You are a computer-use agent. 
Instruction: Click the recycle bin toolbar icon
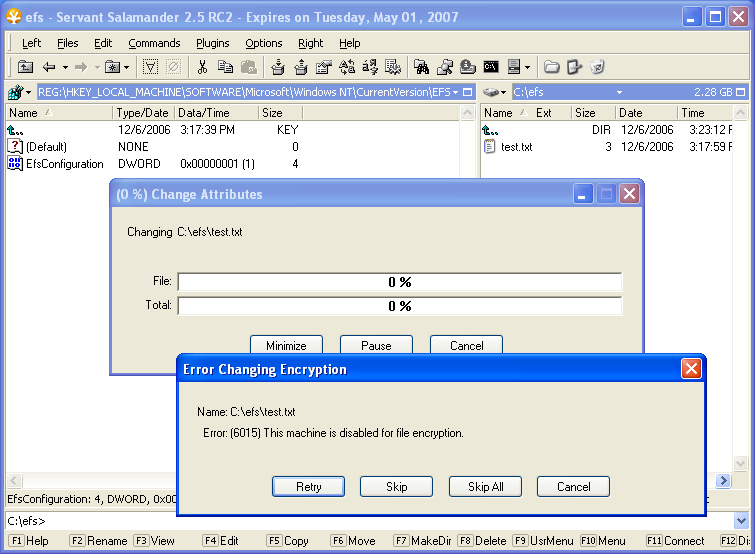(597, 67)
